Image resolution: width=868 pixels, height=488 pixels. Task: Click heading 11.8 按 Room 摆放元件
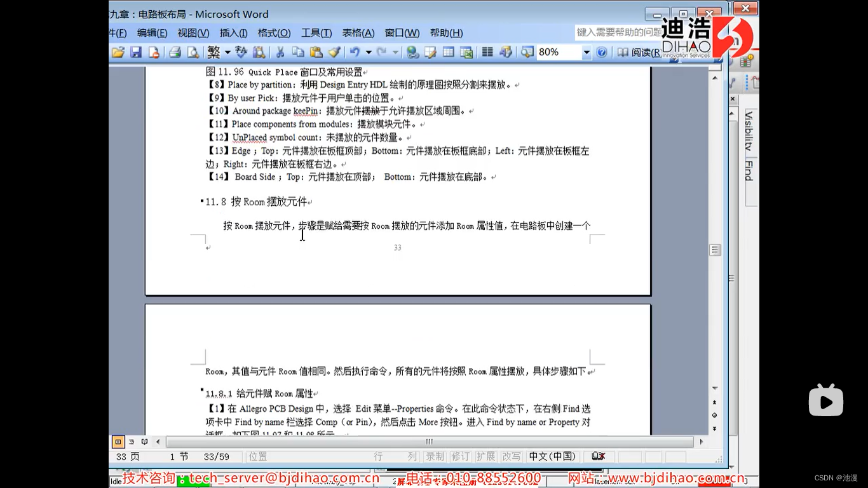point(256,202)
